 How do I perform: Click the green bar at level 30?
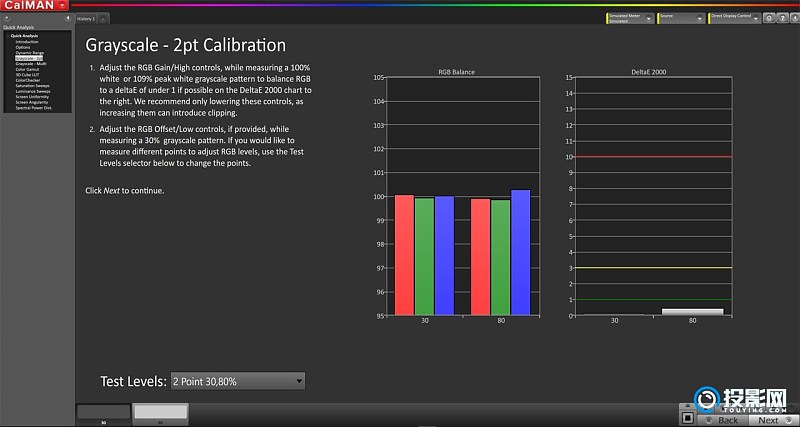tap(424, 257)
